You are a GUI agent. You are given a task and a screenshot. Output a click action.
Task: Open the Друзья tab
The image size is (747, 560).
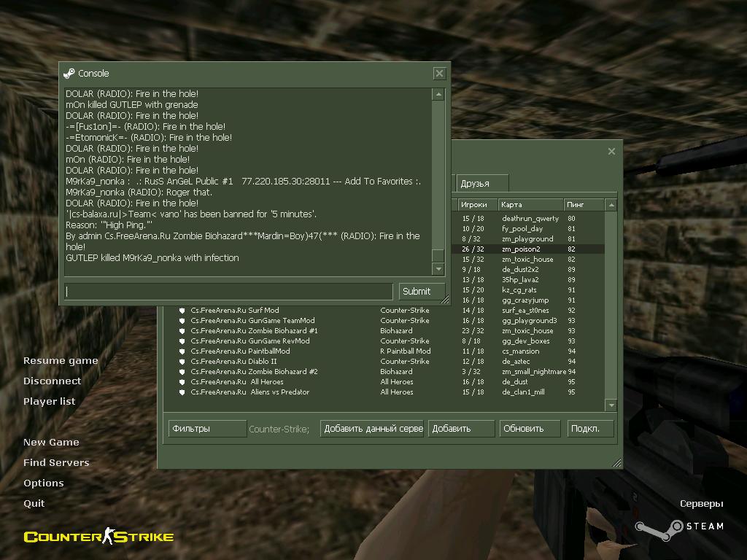(x=482, y=183)
